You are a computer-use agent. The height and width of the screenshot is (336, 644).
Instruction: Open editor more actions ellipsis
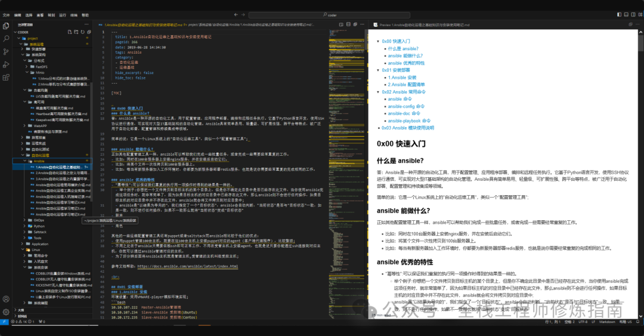363,24
